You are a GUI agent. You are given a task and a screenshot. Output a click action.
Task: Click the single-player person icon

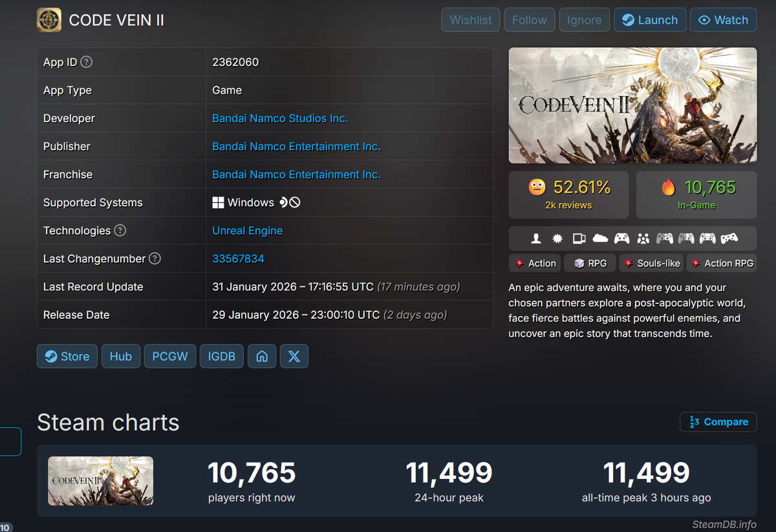click(x=535, y=239)
